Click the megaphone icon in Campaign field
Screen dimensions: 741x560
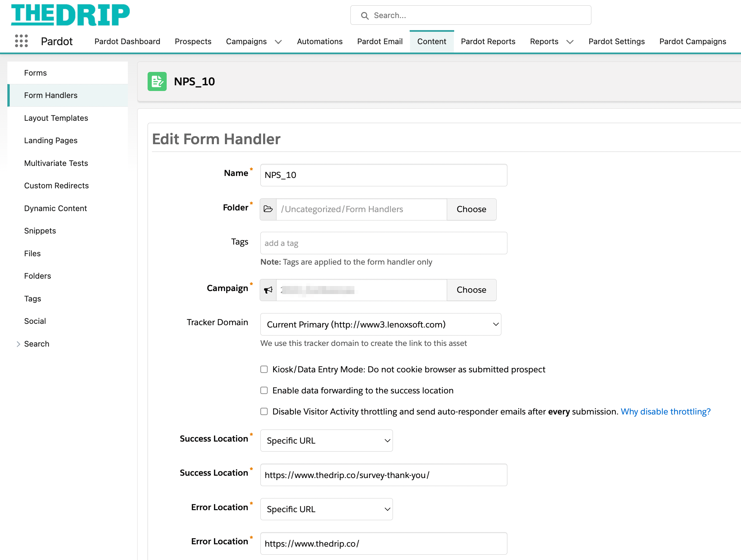coord(268,290)
